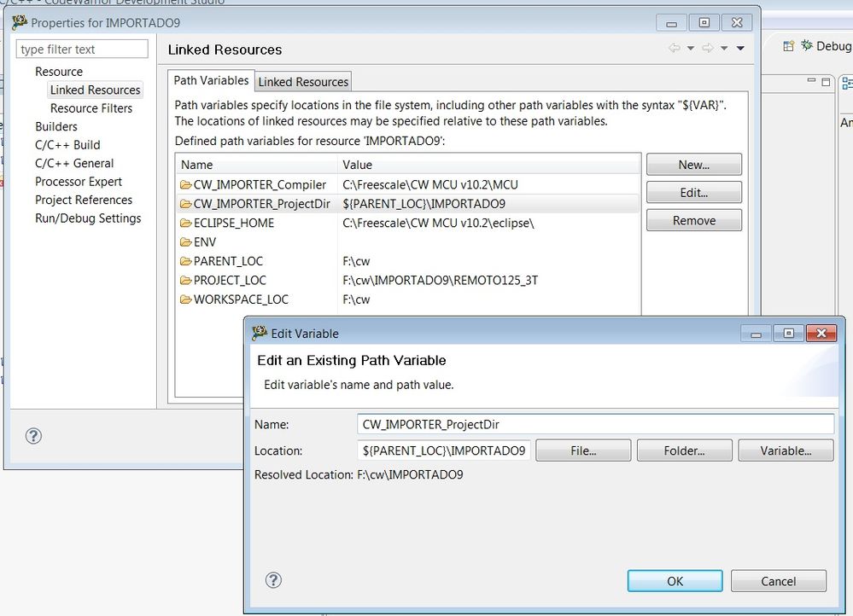Click folder icon of WORKSPACE_LOC row
The width and height of the screenshot is (853, 616).
186,299
